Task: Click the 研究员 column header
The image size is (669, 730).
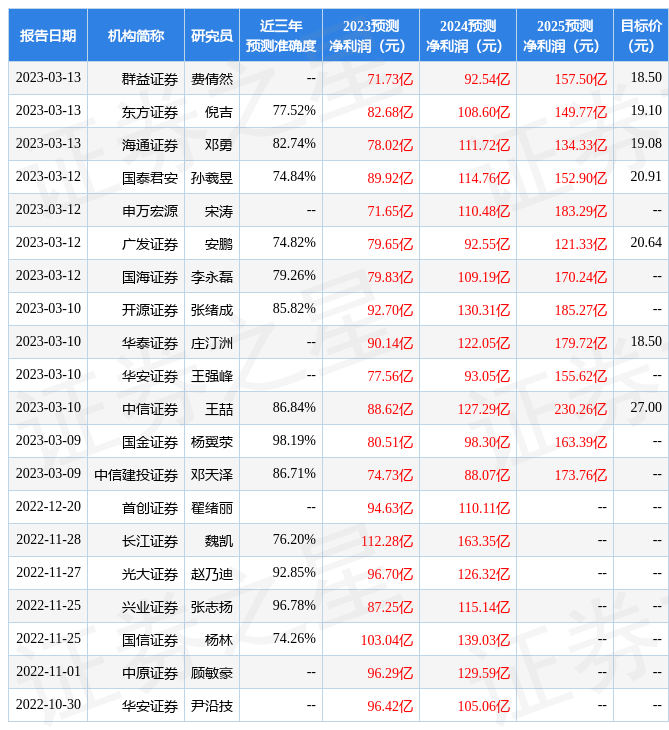Action: pos(212,35)
